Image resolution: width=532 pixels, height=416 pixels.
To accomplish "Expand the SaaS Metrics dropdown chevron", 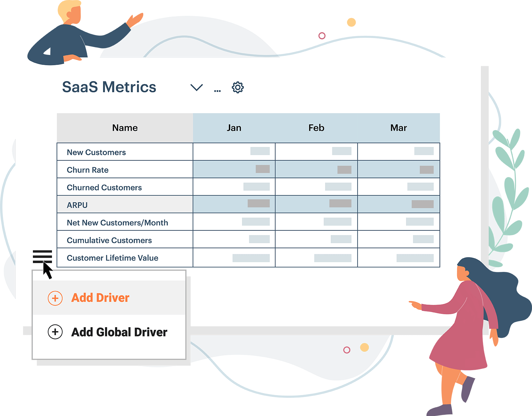I will (x=196, y=88).
